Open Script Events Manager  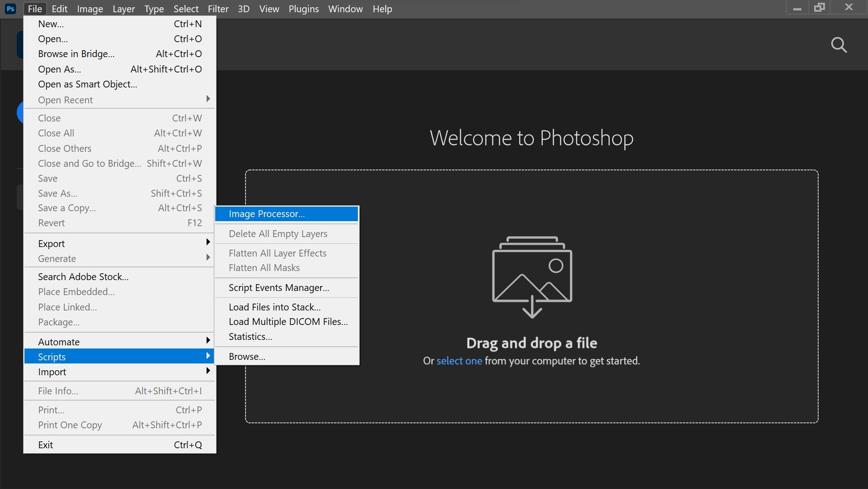click(279, 288)
